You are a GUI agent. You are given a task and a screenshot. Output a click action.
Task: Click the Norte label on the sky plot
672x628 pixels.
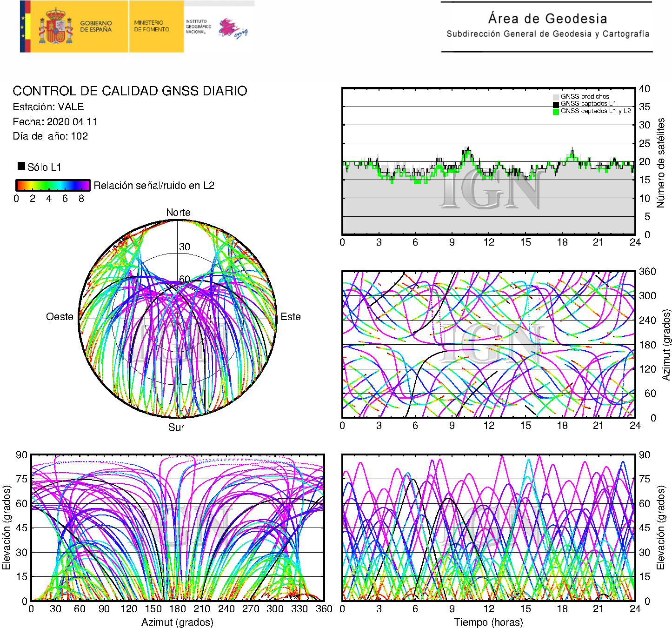click(178, 213)
